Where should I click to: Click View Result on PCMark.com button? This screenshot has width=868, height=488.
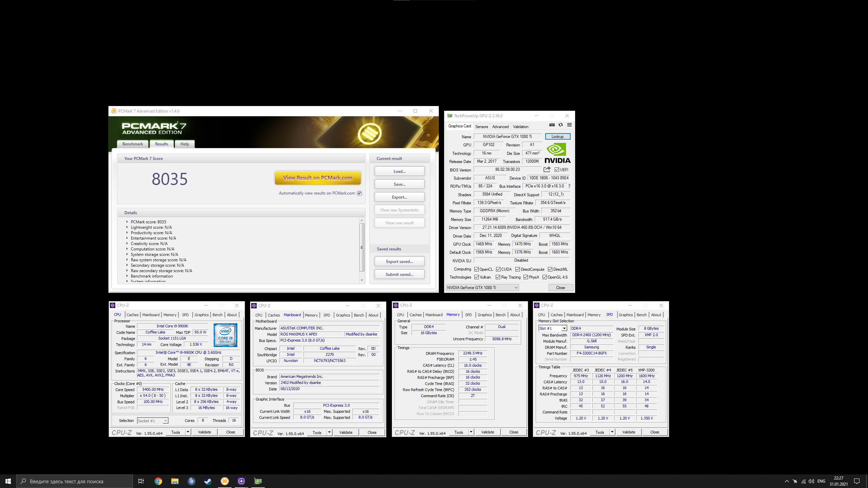(318, 178)
